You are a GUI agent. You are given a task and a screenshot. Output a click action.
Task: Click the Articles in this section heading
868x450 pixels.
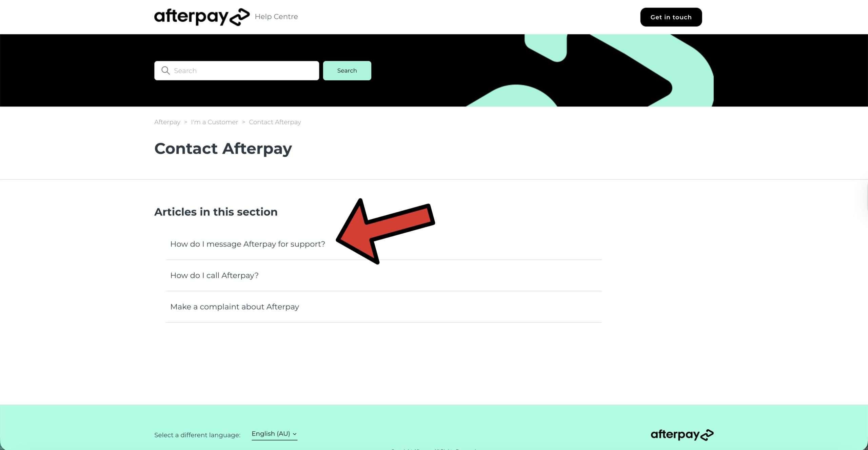coord(216,212)
